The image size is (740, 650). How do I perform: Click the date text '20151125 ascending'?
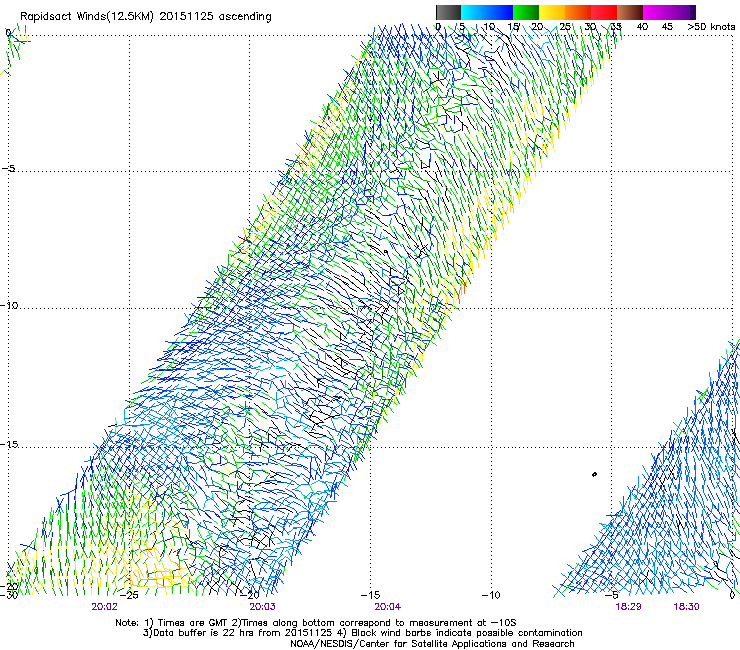[216, 17]
